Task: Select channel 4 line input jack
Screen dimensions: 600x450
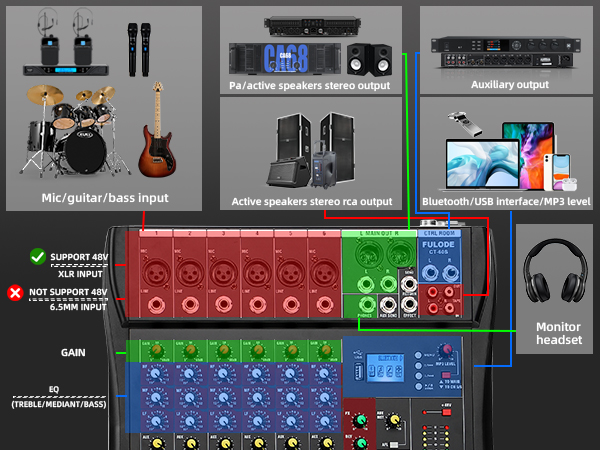Action: point(257,305)
